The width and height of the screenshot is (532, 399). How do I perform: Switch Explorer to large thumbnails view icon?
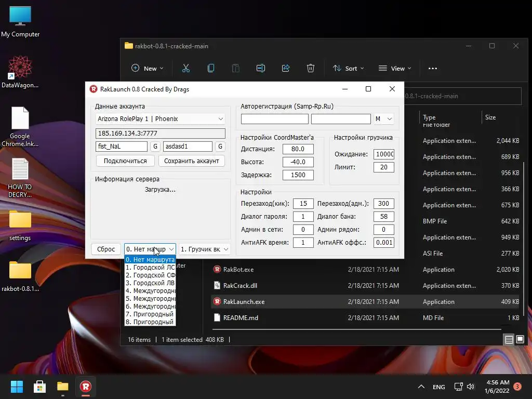click(520, 339)
